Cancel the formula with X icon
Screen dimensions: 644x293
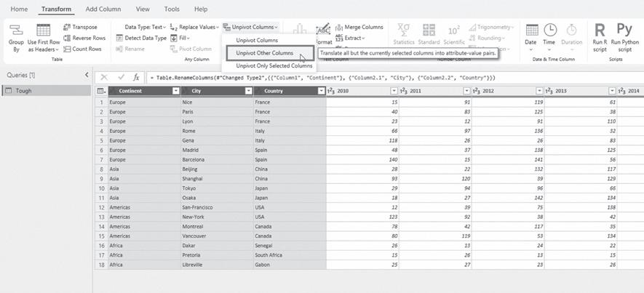[x=104, y=77]
